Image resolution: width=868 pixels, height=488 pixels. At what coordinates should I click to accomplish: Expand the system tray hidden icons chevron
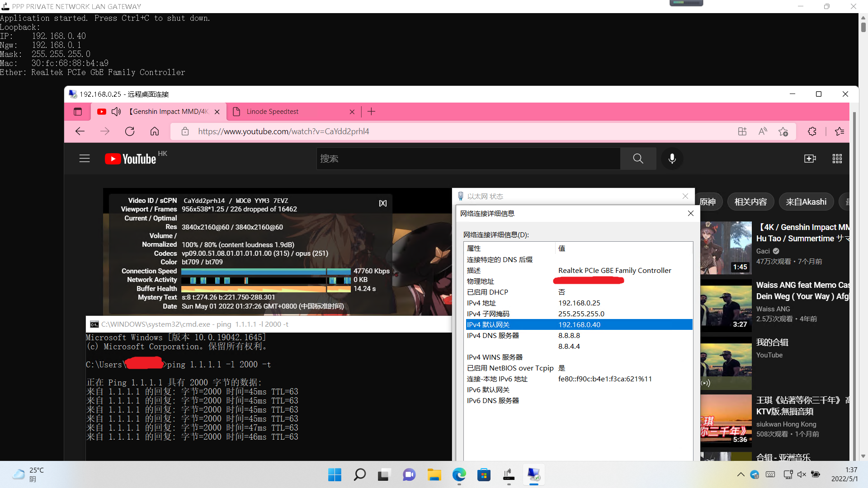coord(741,474)
